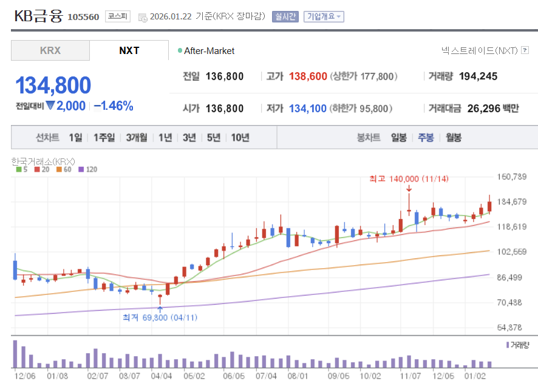Image resolution: width=538 pixels, height=392 pixels.
Task: Click the stock code 105560
Action: tap(83, 17)
